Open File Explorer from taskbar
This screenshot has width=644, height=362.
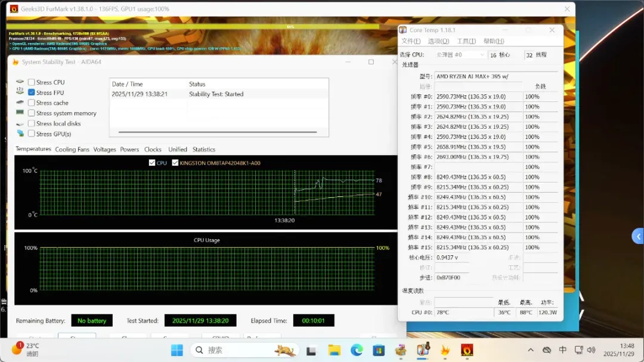[x=334, y=350]
